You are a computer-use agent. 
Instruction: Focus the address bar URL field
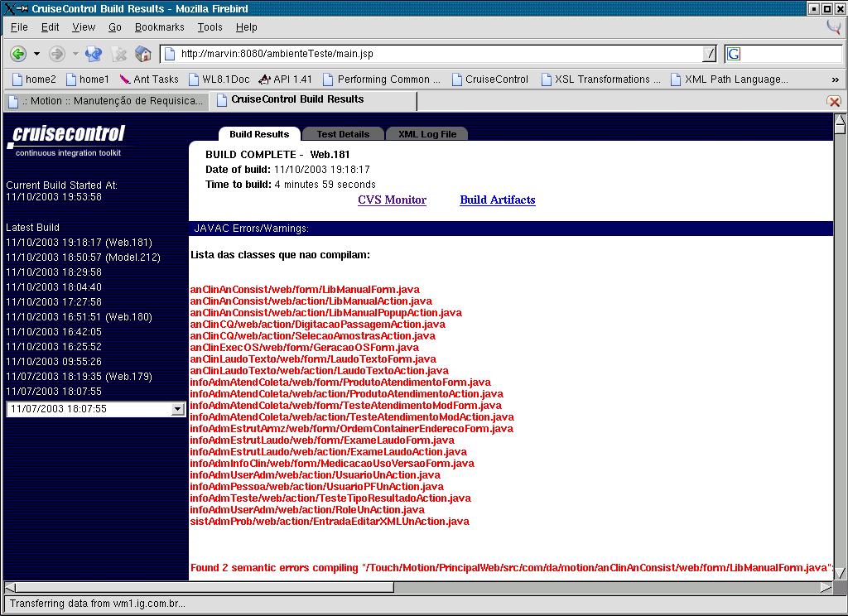[441, 54]
